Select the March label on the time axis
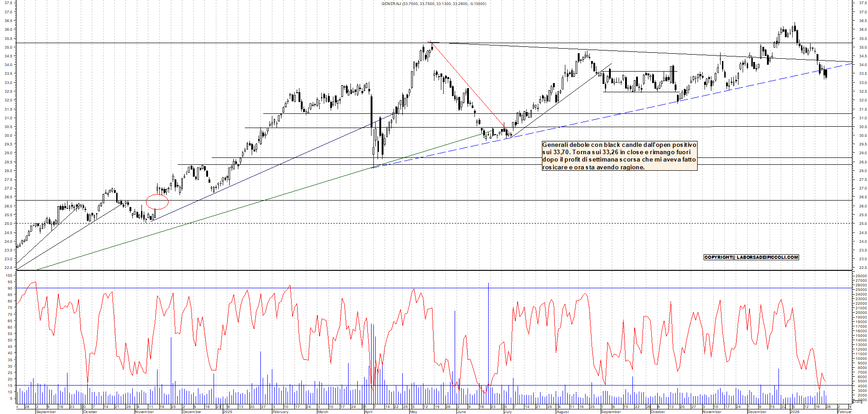868x414 pixels. click(x=323, y=412)
